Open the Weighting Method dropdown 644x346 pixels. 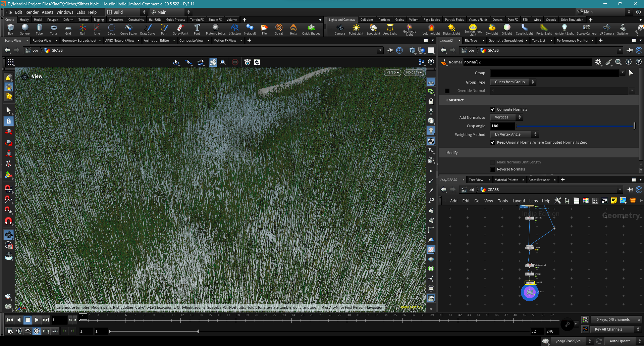[x=514, y=134]
